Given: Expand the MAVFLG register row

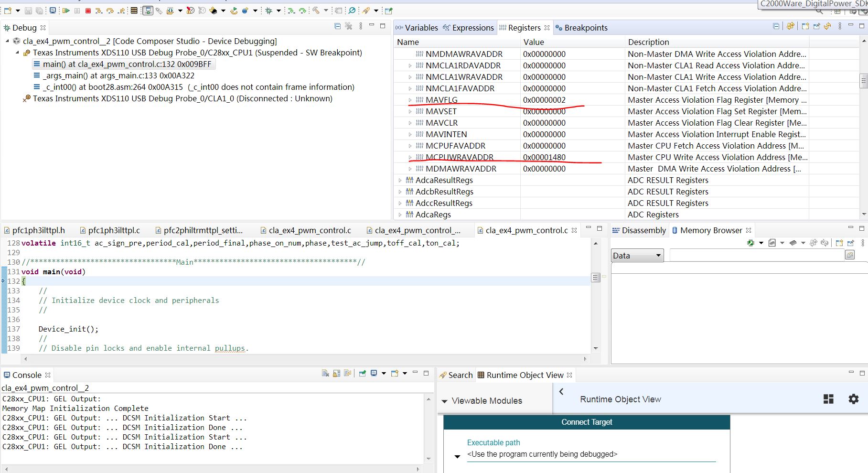Looking at the screenshot, I should [410, 100].
